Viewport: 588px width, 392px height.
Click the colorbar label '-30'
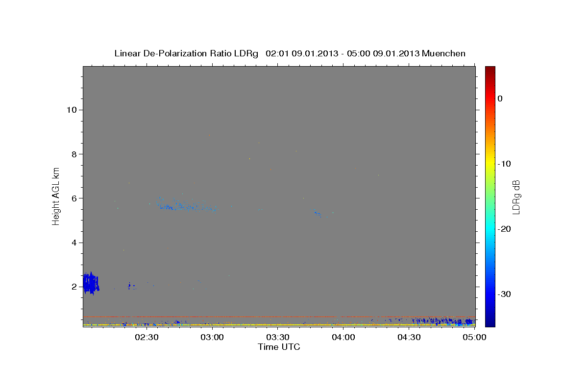[x=504, y=294]
